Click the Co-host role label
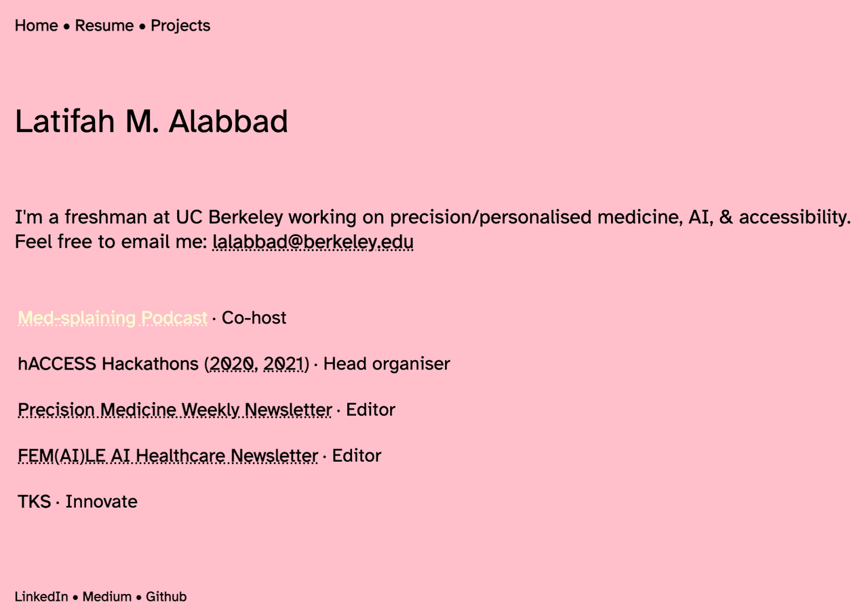Viewport: 868px width, 613px height. coord(254,317)
